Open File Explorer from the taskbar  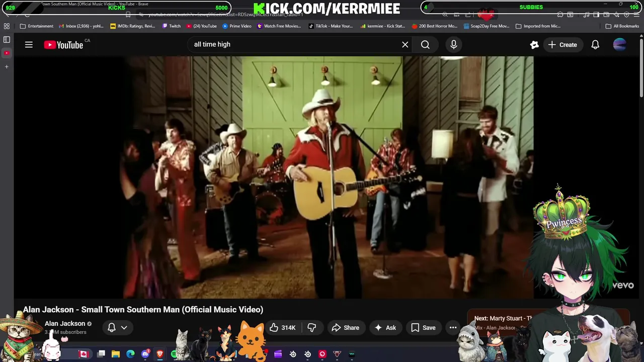pos(115,354)
